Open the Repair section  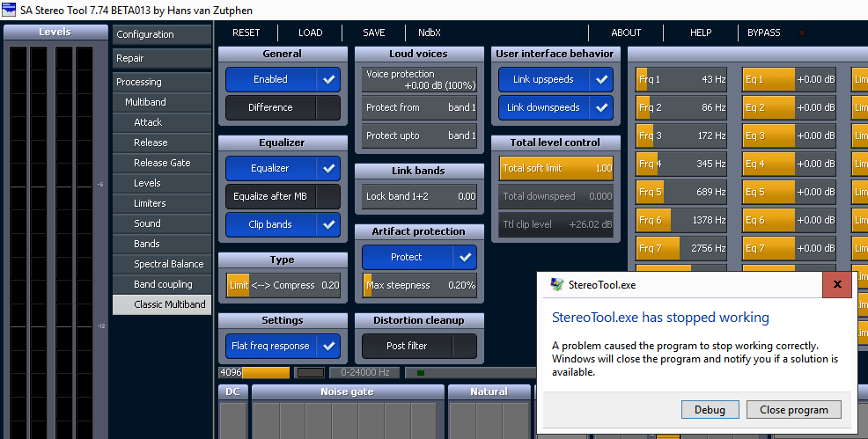(x=162, y=58)
